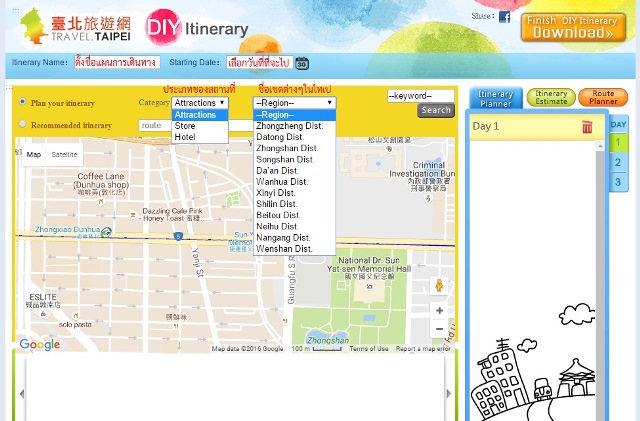
Task: Open the Region dropdown
Action: point(294,103)
